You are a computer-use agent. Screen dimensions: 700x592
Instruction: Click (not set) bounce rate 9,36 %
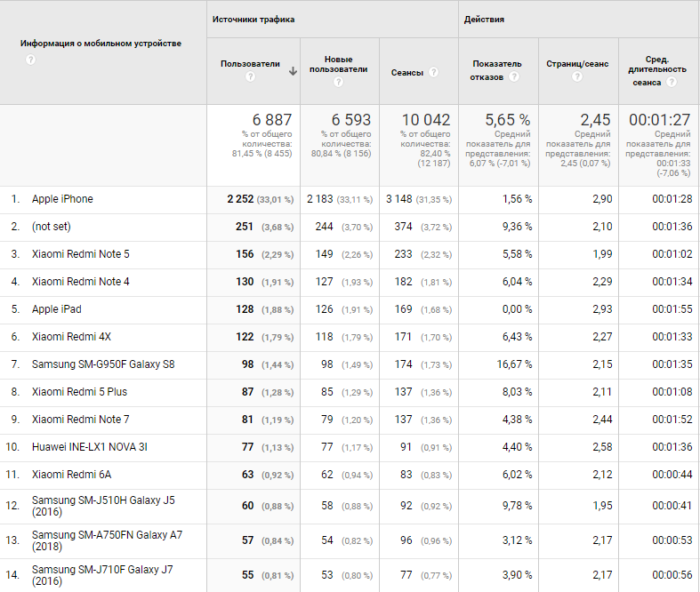coord(517,227)
